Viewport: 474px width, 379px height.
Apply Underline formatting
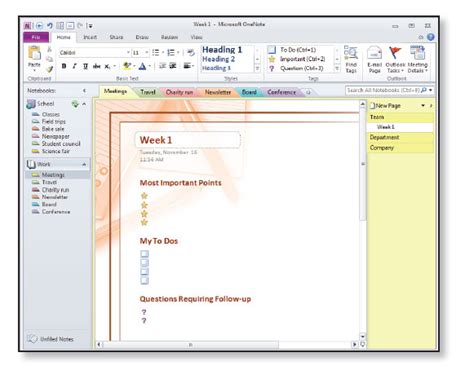coord(85,66)
